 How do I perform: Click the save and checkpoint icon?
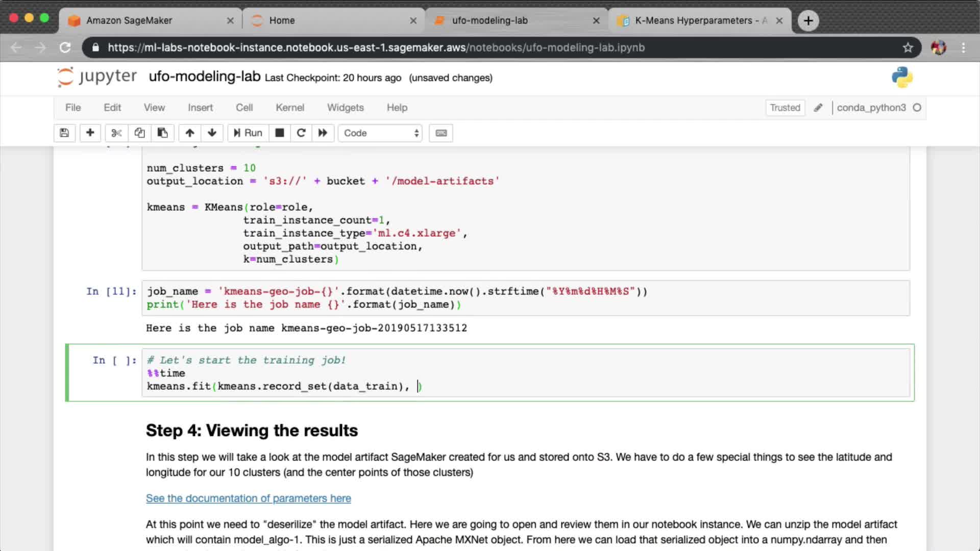click(64, 133)
